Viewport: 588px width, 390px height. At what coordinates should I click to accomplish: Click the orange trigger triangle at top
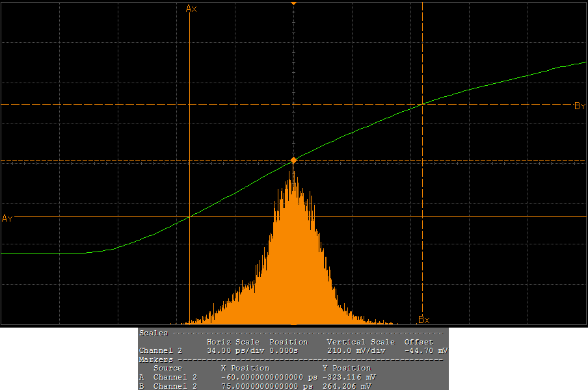[x=293, y=3]
